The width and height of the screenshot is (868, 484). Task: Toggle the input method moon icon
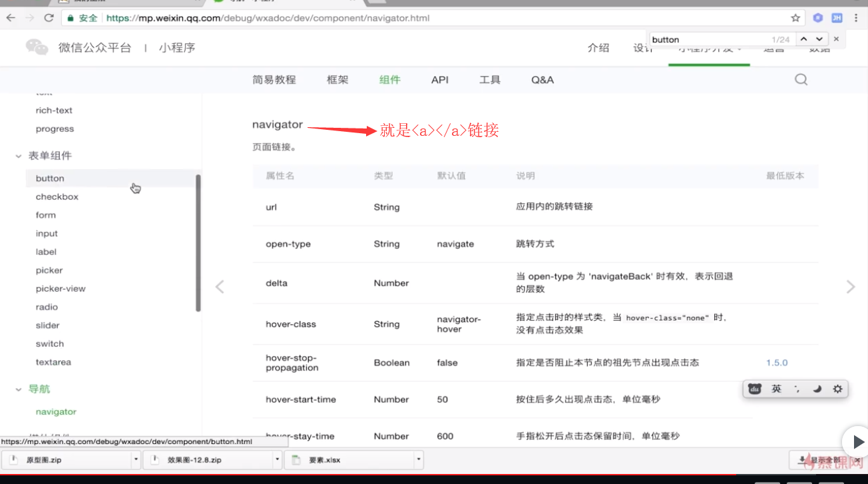[817, 389]
